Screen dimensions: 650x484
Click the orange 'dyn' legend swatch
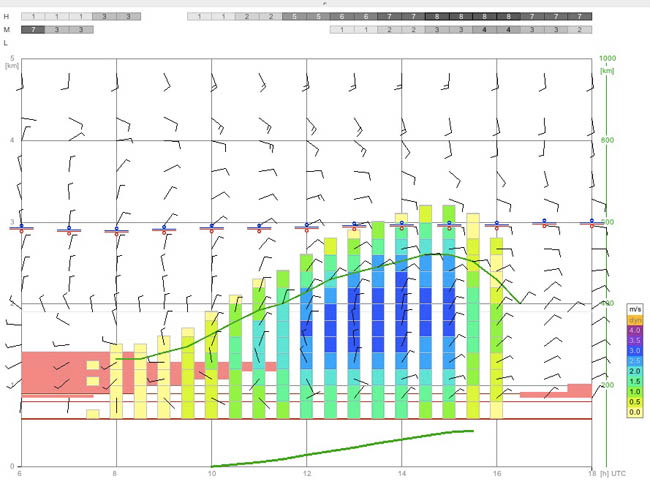[x=635, y=320]
